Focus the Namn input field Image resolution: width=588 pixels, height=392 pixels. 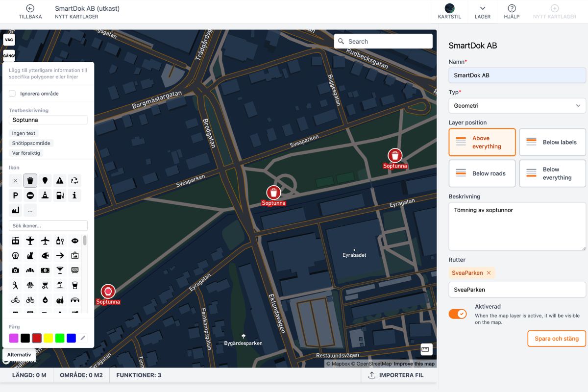517,75
